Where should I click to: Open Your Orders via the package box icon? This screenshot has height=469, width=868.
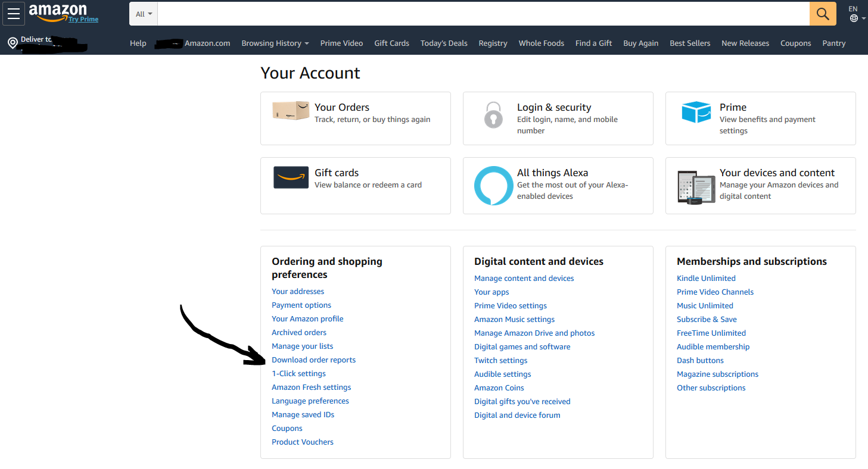(x=290, y=111)
